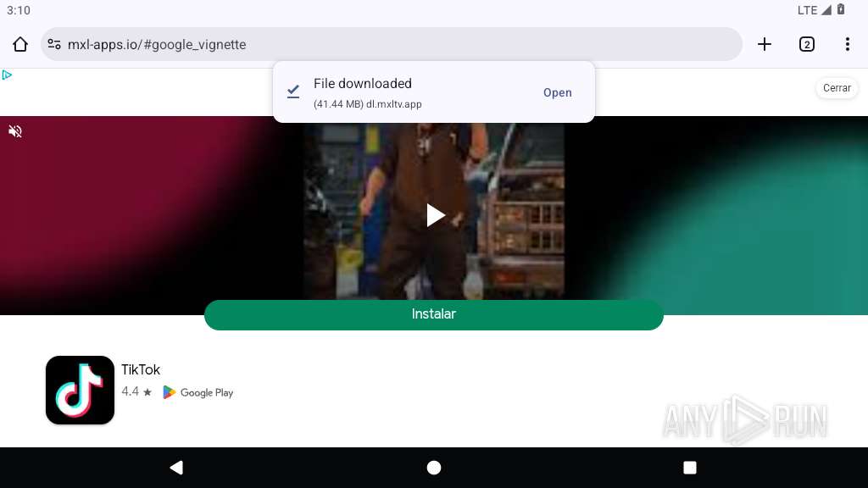868x488 pixels.
Task: Click the TikTok app icon
Action: tap(80, 390)
